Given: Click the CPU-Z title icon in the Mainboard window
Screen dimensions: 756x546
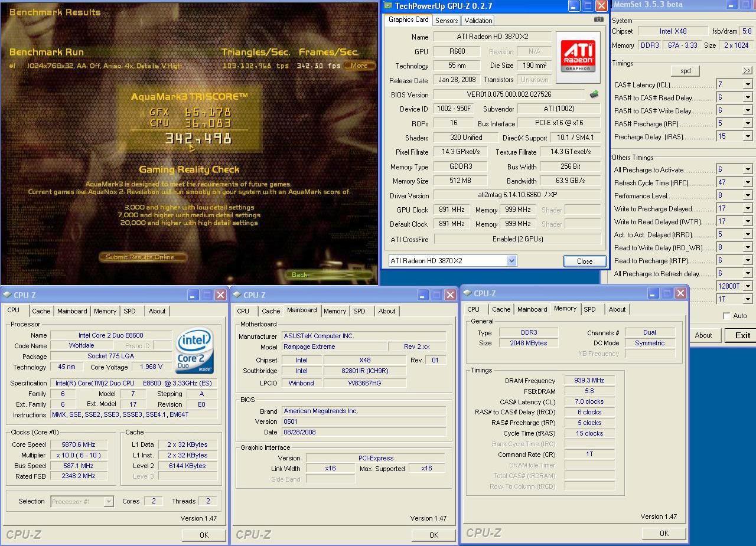Looking at the screenshot, I should pos(236,295).
